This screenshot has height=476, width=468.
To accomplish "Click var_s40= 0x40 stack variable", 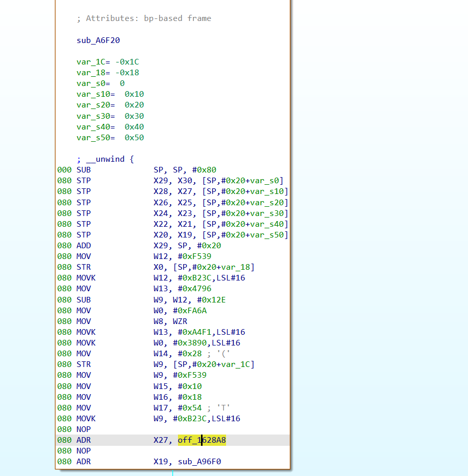I will coord(110,126).
